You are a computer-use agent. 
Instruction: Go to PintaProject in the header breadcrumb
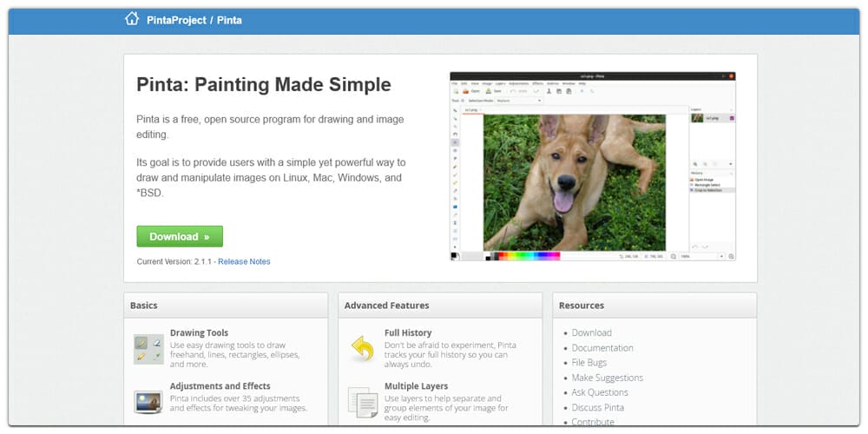click(174, 19)
